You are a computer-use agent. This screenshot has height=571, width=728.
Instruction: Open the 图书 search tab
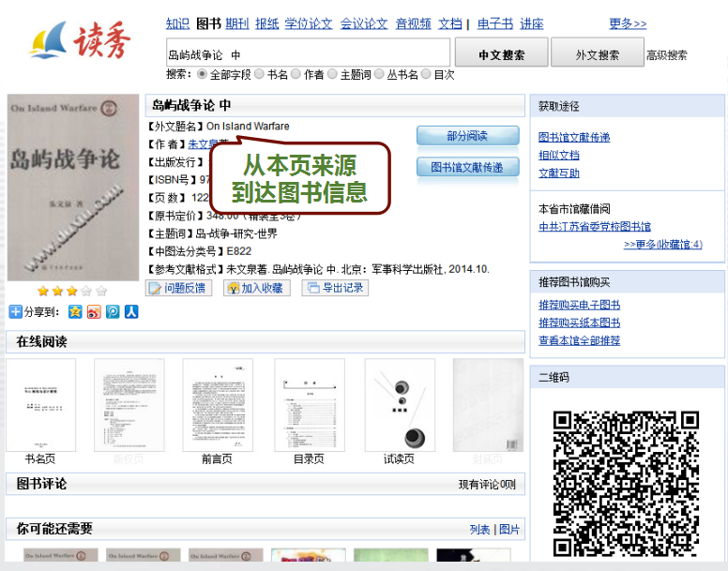pos(208,23)
